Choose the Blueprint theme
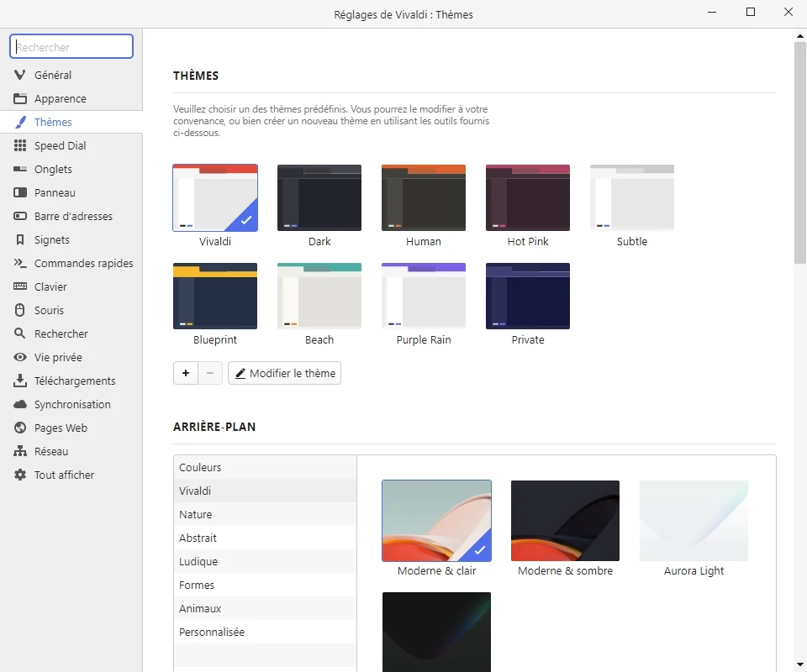Viewport: 807px width, 672px height. point(215,297)
